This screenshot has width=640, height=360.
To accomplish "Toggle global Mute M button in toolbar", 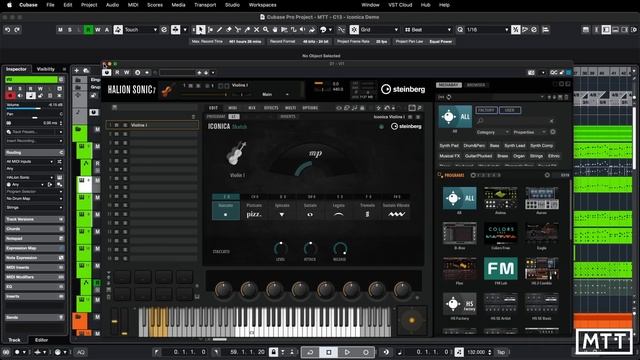I will 60,30.
